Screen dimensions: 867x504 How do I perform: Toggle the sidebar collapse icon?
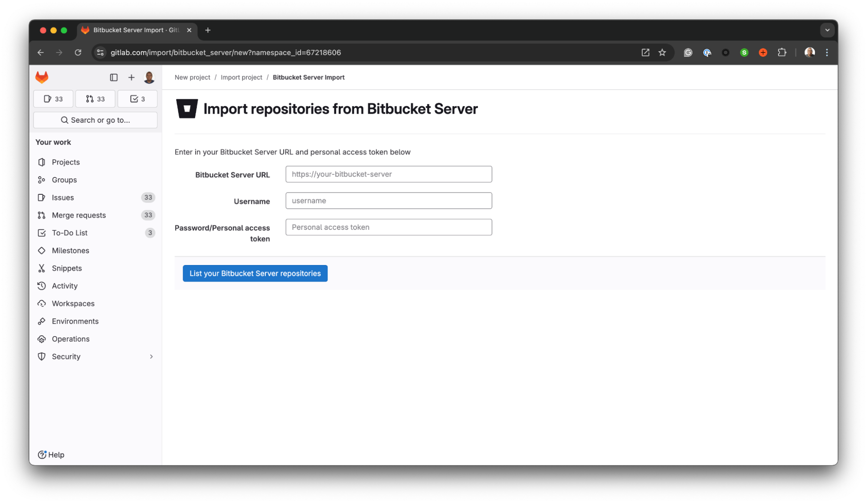114,77
